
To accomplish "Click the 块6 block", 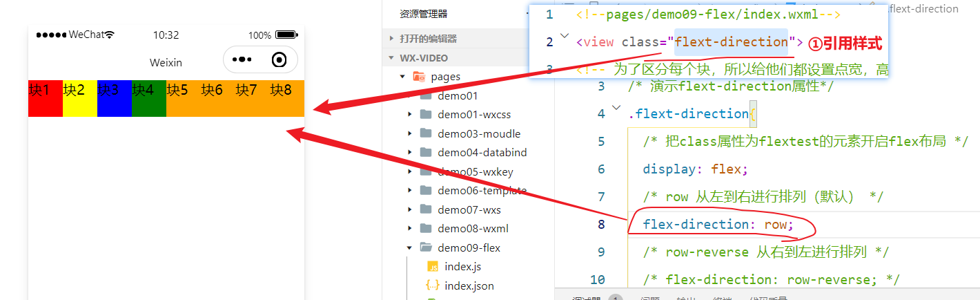I will [x=218, y=98].
